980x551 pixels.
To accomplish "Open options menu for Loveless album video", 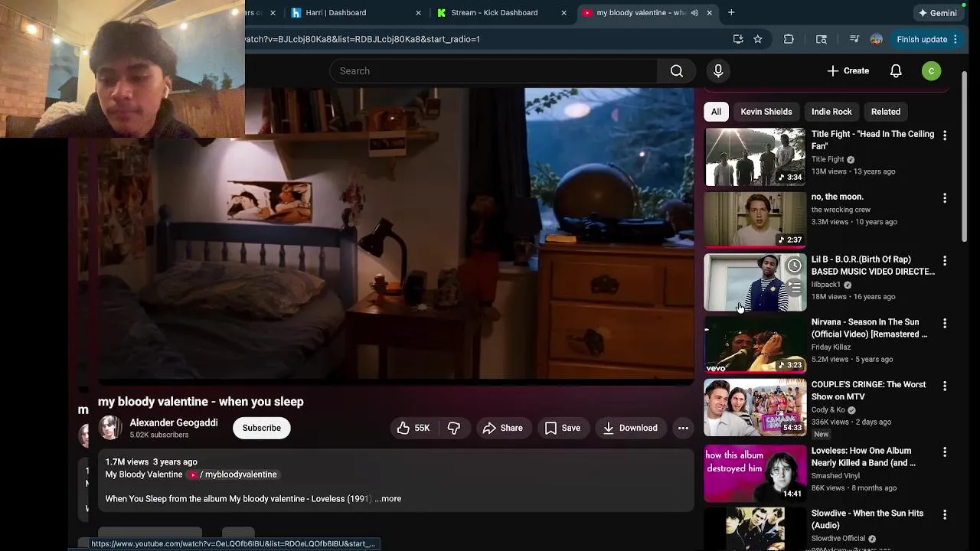I will pos(945,452).
